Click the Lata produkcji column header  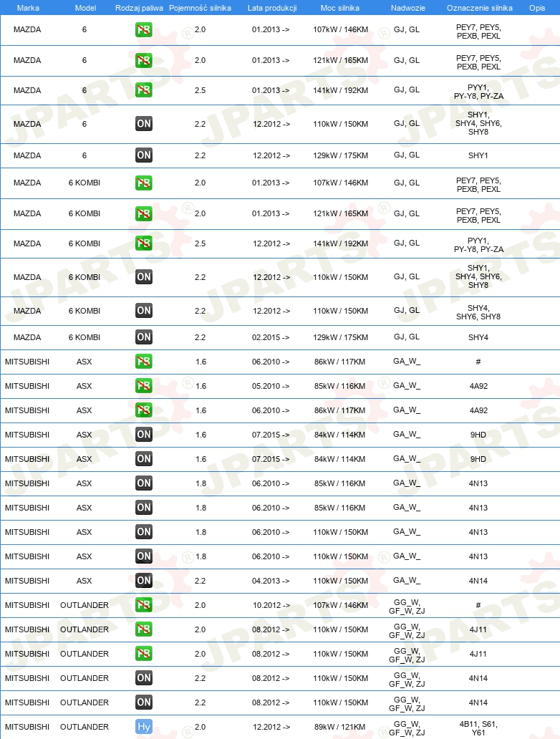pyautogui.click(x=272, y=8)
